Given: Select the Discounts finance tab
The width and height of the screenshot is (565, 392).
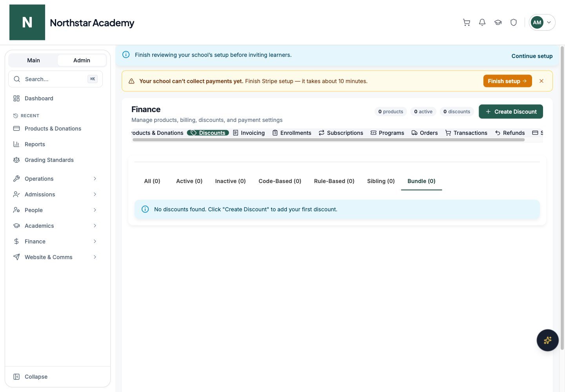Looking at the screenshot, I should click(208, 133).
